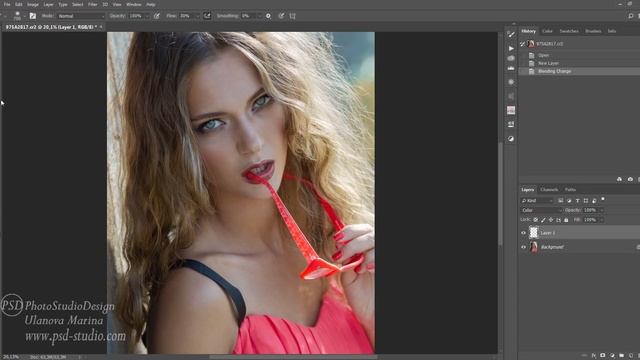This screenshot has width=640, height=360.
Task: Open the Actions play icon in dock
Action: pyautogui.click(x=511, y=48)
